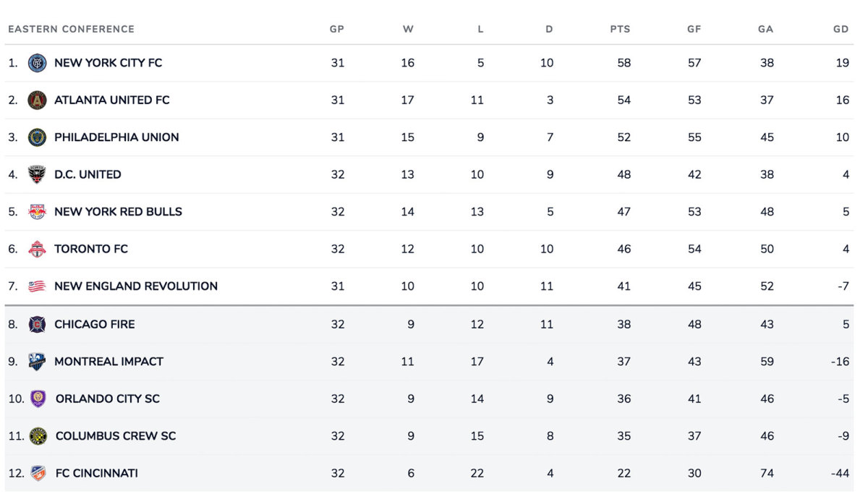Image resolution: width=868 pixels, height=502 pixels.
Task: Click the New England Revolution flag logo
Action: pyautogui.click(x=37, y=286)
